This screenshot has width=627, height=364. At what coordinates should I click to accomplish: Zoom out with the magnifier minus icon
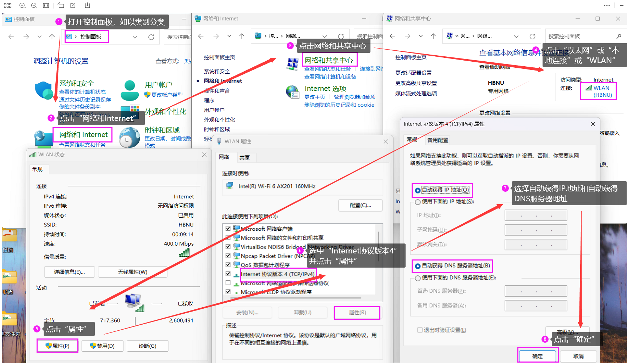[x=34, y=5]
